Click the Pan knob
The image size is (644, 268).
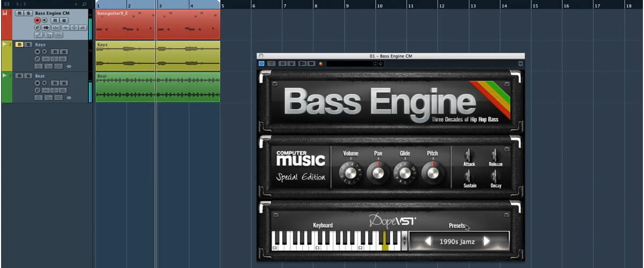378,173
